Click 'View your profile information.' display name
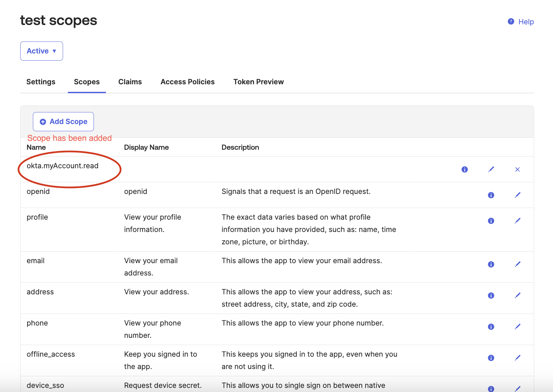Viewport: 553px width, 392px height. [x=152, y=223]
